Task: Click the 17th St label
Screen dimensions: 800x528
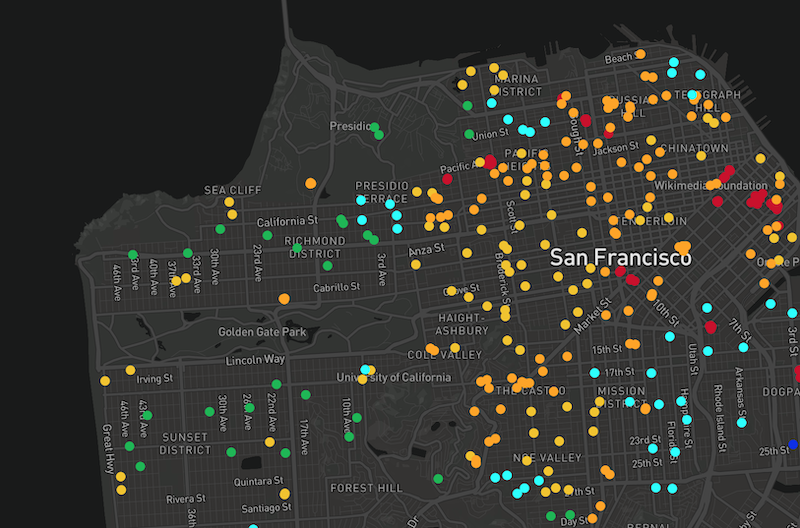Action: click(619, 372)
